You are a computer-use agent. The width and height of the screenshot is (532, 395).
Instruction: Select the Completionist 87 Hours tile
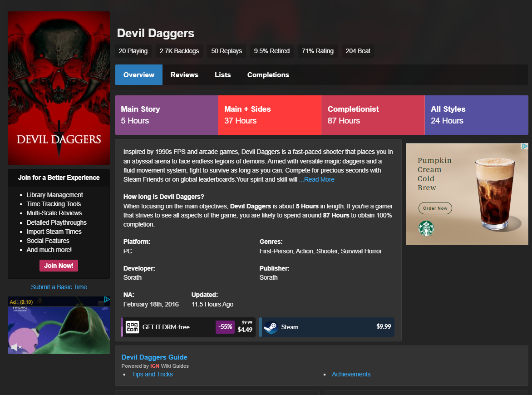pyautogui.click(x=373, y=115)
